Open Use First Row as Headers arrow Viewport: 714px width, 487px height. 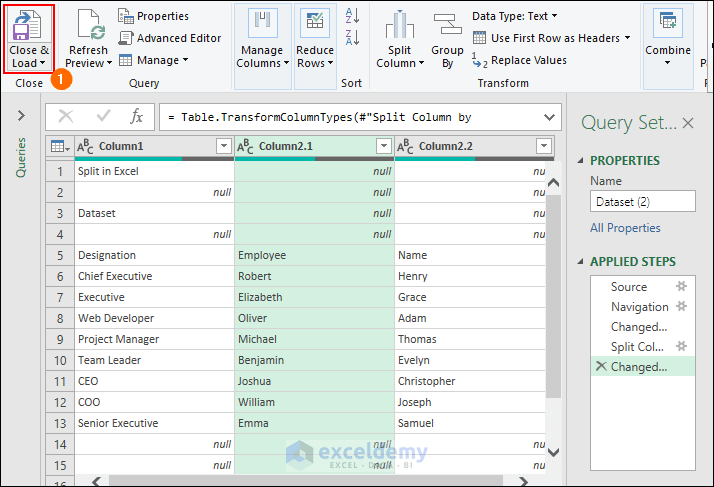tap(627, 38)
